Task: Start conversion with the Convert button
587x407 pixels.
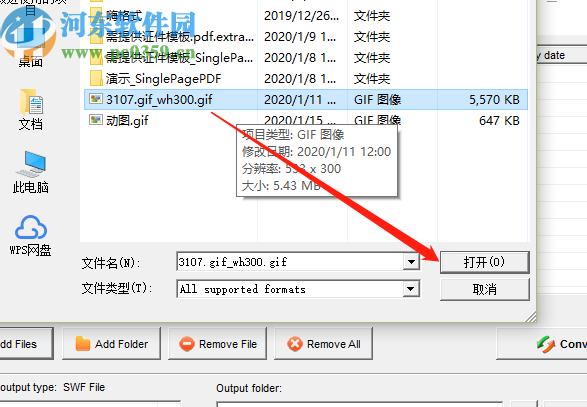Action: (542, 344)
